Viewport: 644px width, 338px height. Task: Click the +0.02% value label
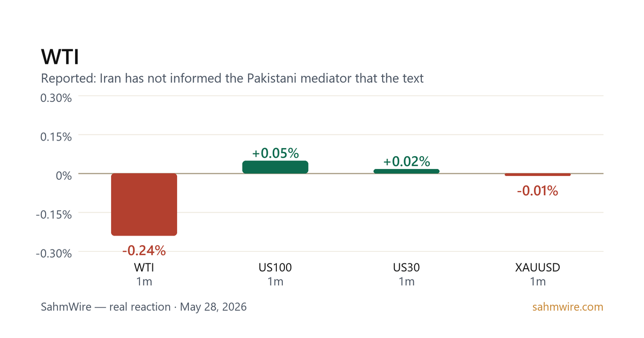(406, 161)
